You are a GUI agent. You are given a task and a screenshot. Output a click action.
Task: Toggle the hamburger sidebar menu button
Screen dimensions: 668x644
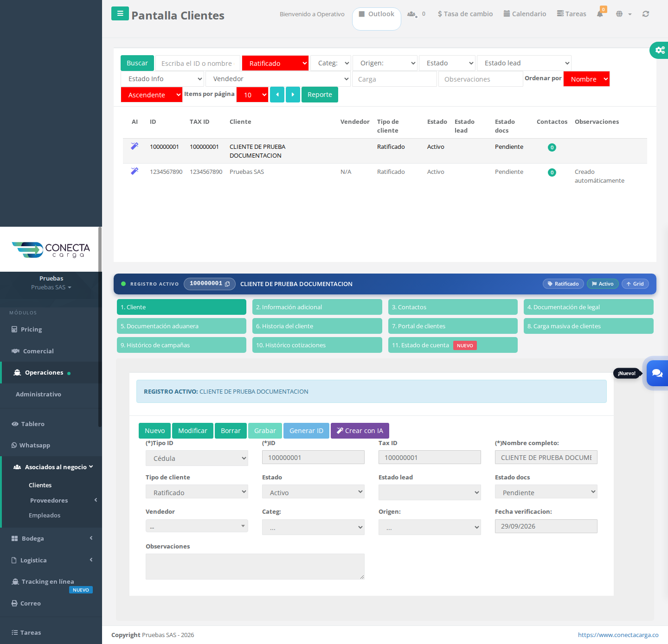[x=120, y=13]
